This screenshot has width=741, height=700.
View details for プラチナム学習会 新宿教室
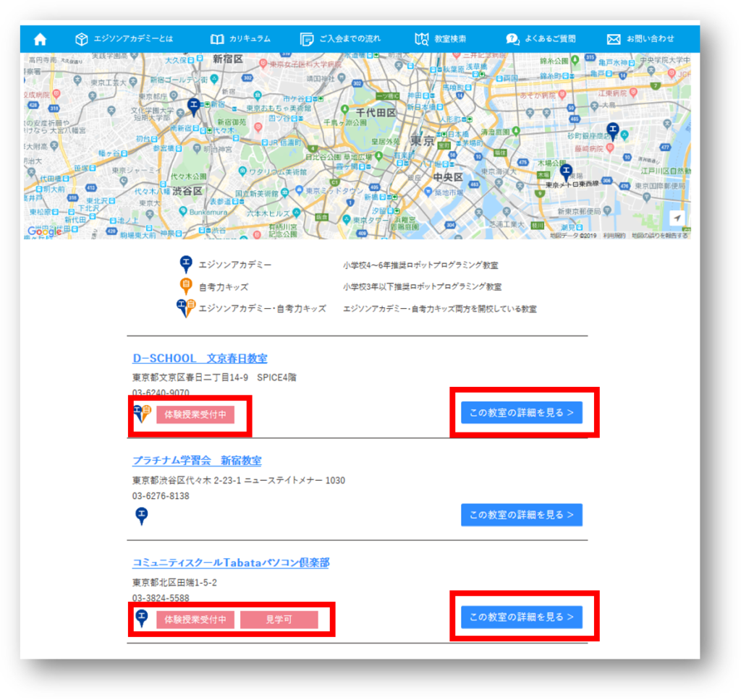click(522, 515)
